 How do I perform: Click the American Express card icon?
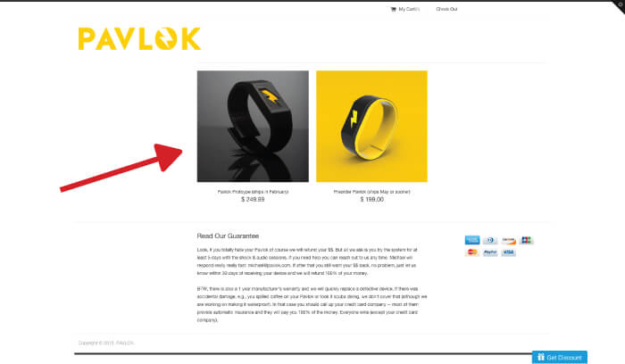(472, 240)
